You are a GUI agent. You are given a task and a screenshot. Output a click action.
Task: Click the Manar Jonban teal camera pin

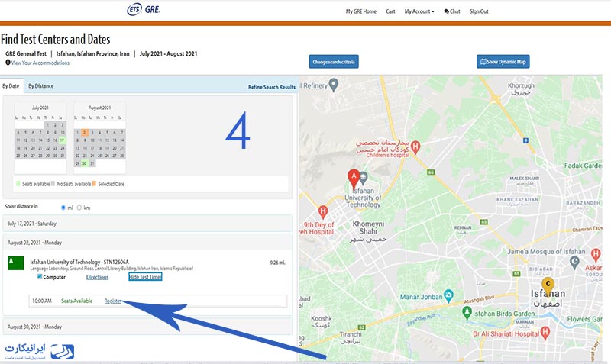[448, 296]
